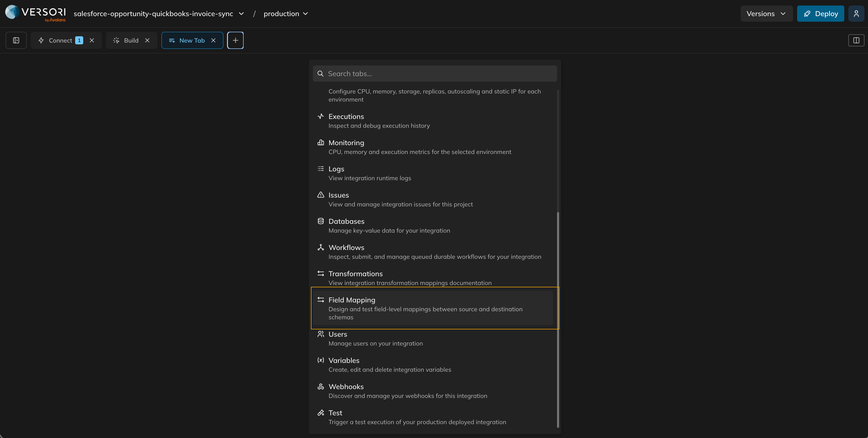
Task: Deploy the integration
Action: pos(821,13)
